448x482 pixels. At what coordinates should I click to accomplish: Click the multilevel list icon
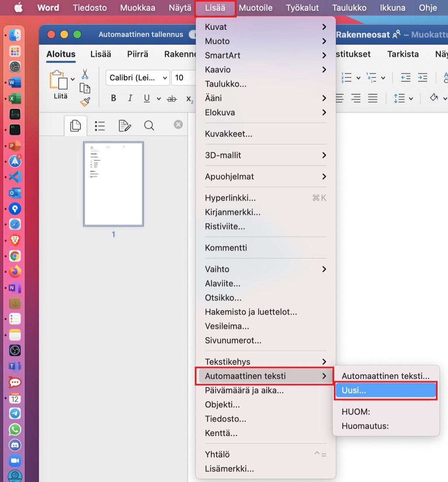371,78
